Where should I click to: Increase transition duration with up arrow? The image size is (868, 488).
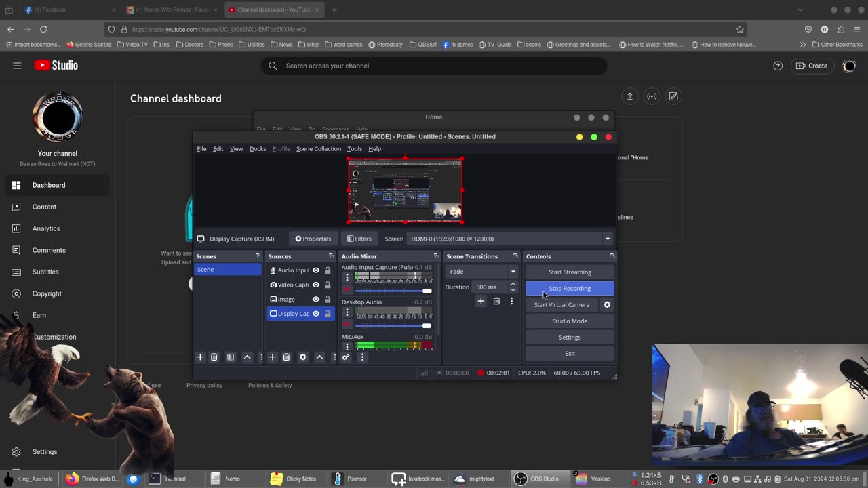pos(513,284)
